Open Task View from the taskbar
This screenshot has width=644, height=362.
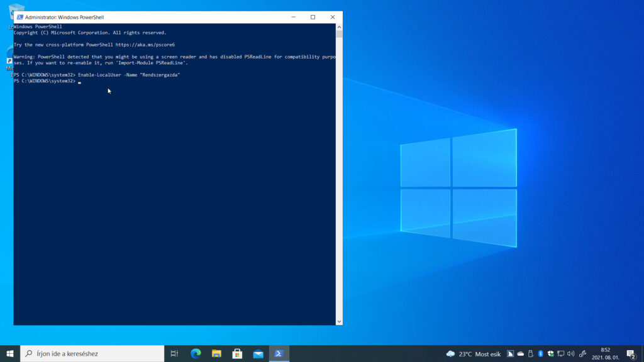(x=174, y=353)
